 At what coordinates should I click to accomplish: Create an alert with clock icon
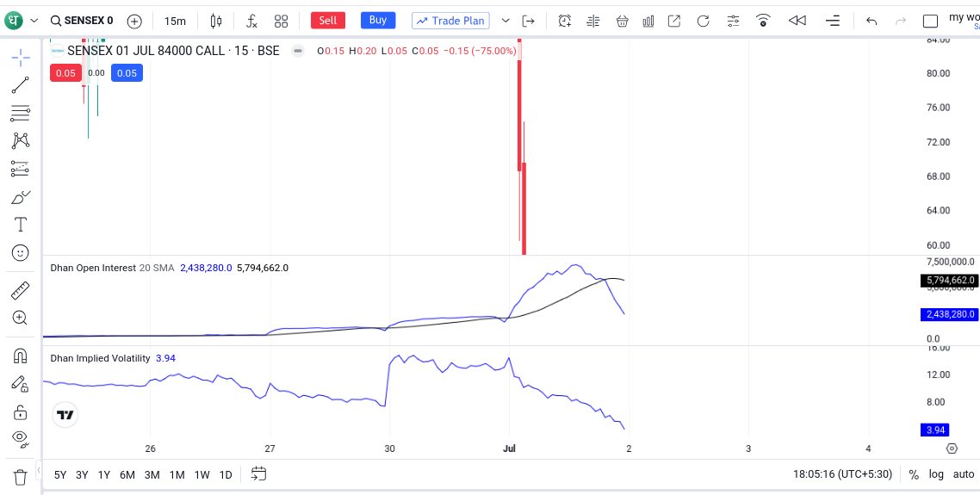click(564, 22)
